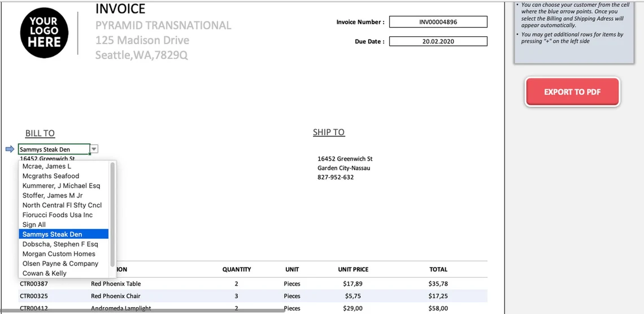The height and width of the screenshot is (314, 644).
Task: Click the blue arrow pointer icon
Action: (x=10, y=149)
